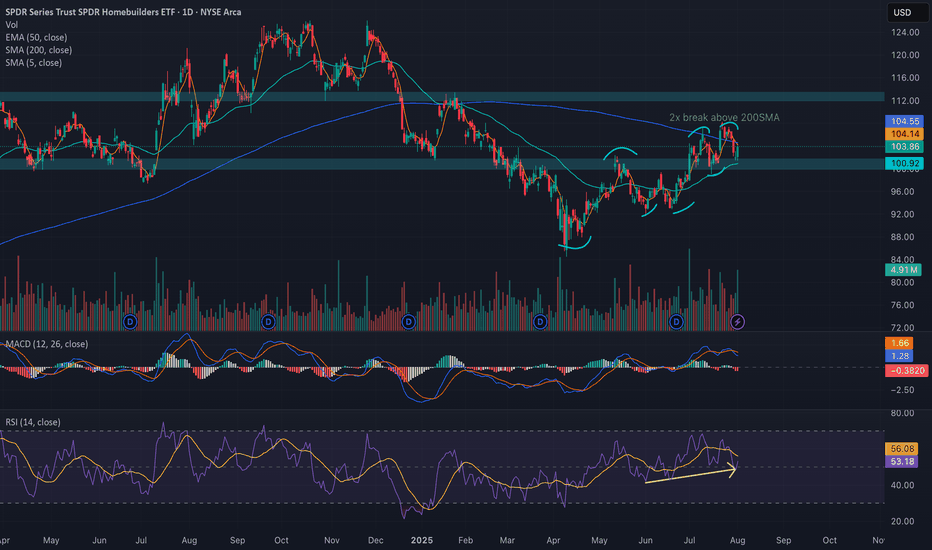
Task: Click the 116.00 price axis label
Action: (905, 78)
